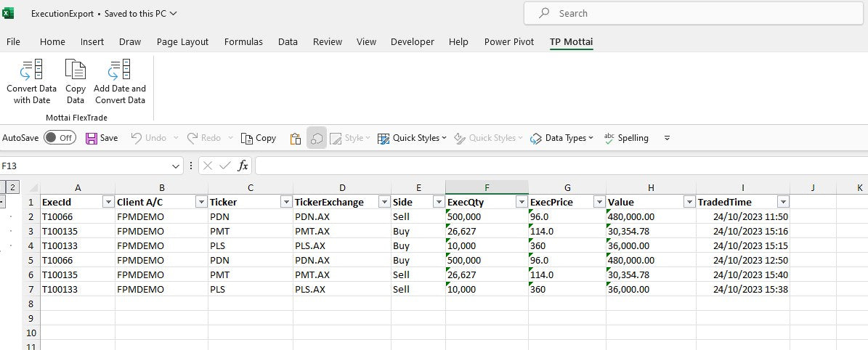Viewport: 868px width, 350px height.
Task: Click outline level 2 button
Action: click(12, 187)
